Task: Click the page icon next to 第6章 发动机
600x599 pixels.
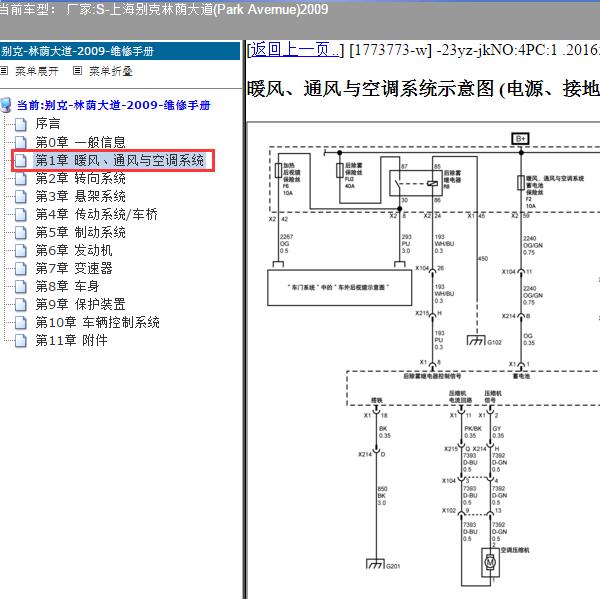Action: pos(21,250)
